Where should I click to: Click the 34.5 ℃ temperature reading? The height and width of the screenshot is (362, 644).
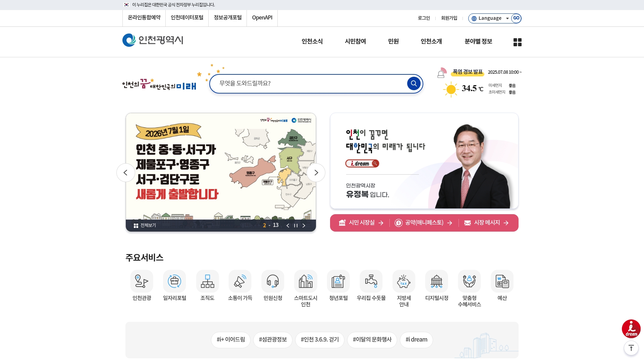[x=472, y=88]
